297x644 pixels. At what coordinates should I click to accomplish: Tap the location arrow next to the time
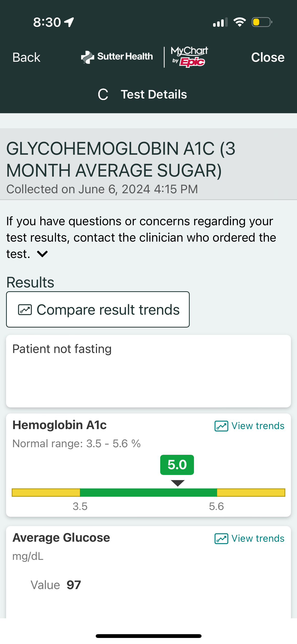[x=69, y=22]
